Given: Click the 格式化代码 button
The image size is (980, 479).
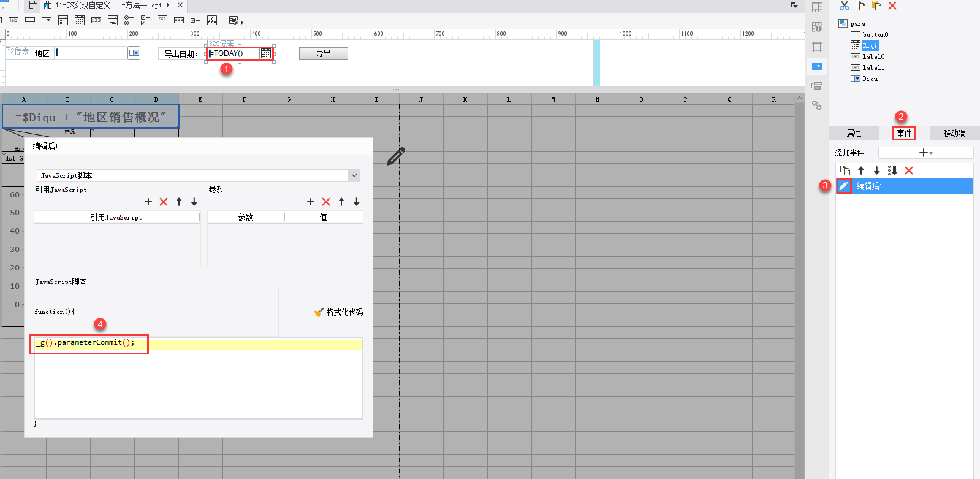Looking at the screenshot, I should point(338,312).
